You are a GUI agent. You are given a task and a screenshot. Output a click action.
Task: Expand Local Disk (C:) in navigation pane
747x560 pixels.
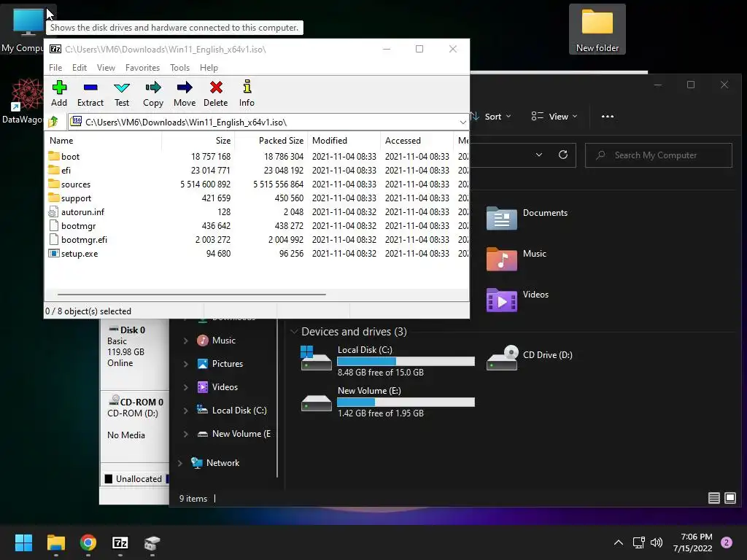pos(186,411)
